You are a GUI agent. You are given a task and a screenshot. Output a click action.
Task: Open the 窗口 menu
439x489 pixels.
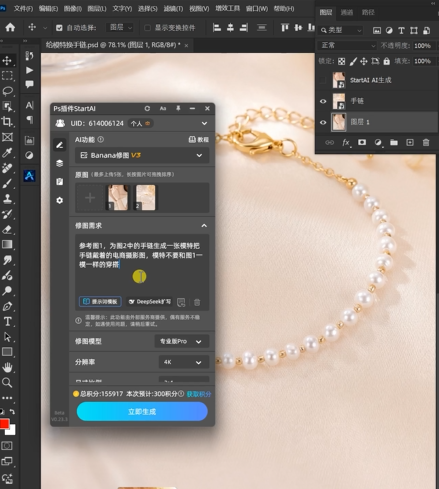click(x=257, y=9)
